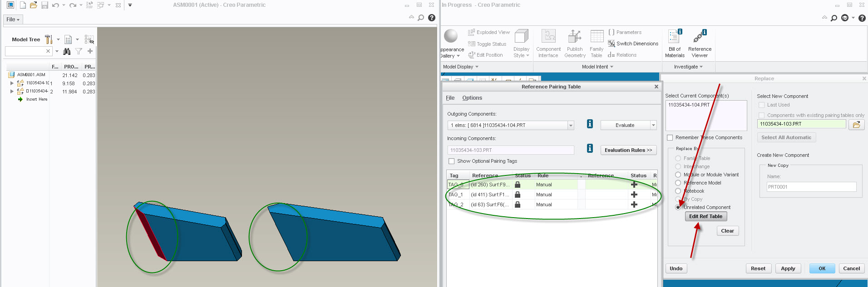868x287 pixels.
Task: Check Show Optional Pairing Tags
Action: (x=451, y=161)
